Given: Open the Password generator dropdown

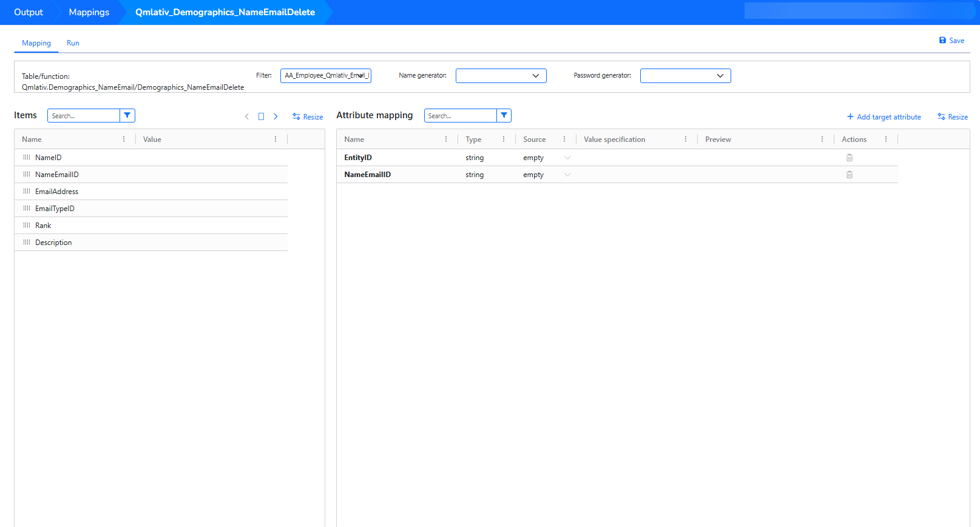Looking at the screenshot, I should 686,76.
